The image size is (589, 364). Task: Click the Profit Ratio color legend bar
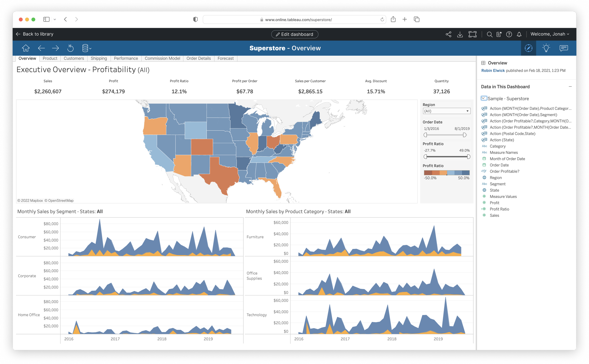pyautogui.click(x=446, y=173)
